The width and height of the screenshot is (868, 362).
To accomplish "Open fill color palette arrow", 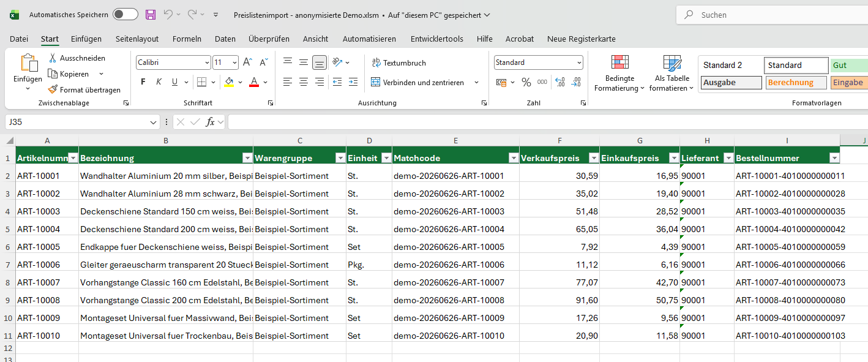I will pos(239,82).
